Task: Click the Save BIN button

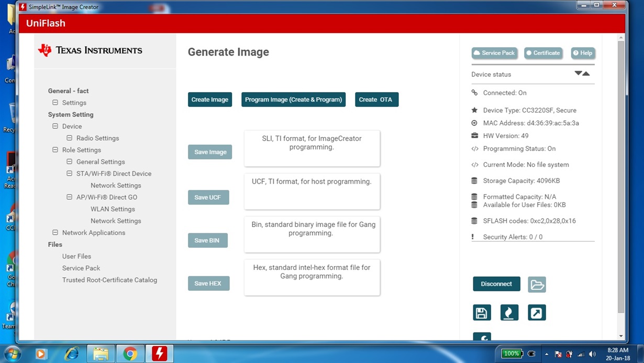Action: tap(207, 240)
